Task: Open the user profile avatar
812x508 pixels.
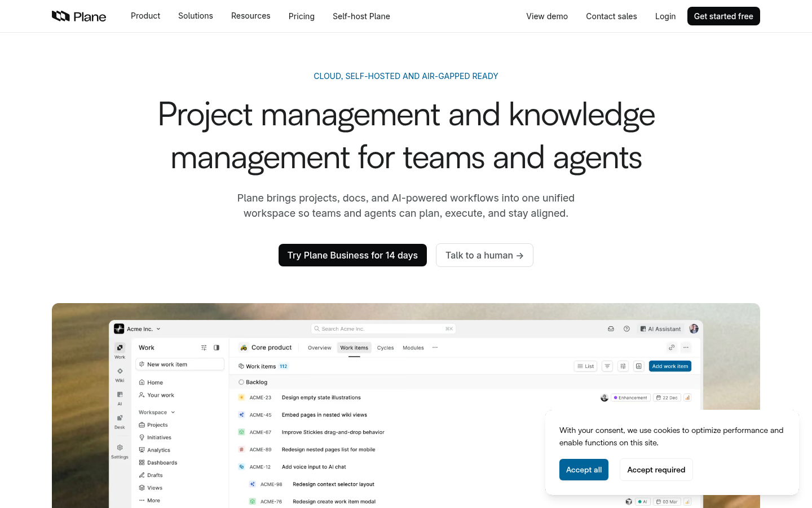Action: [694, 329]
